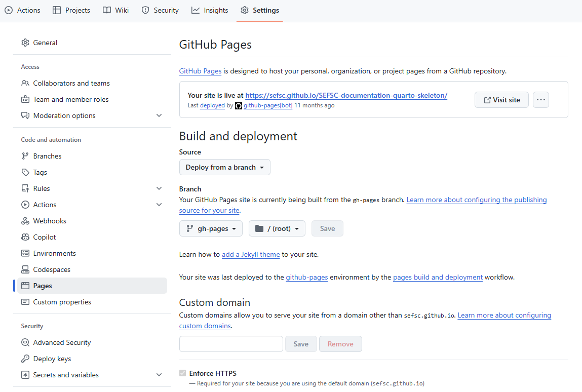Viewport: 582px width, 392px height.
Task: Expand the Moderation options section
Action: tap(159, 116)
